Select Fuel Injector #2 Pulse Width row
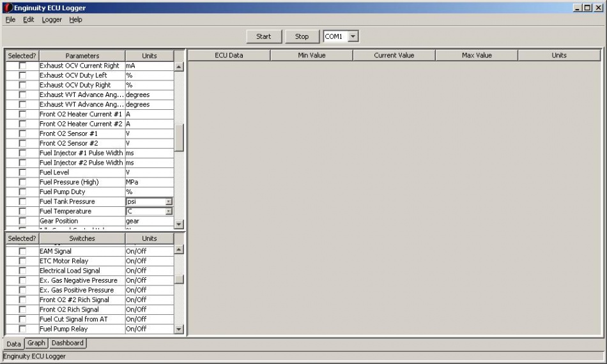 point(90,163)
